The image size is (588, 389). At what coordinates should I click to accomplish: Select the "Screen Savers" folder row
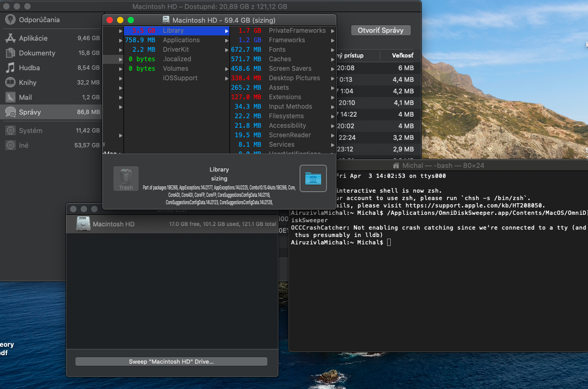tap(282, 68)
